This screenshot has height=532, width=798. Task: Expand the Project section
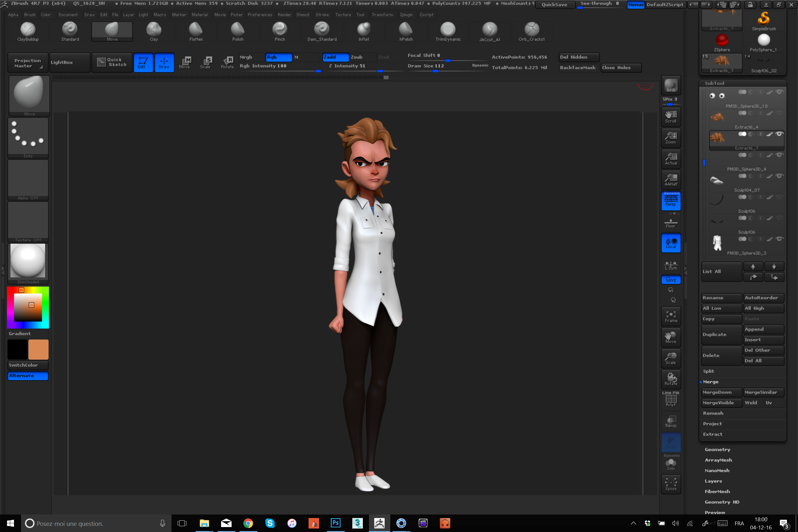(712, 424)
